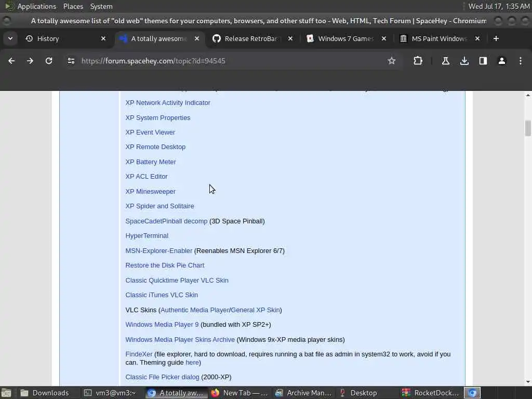Toggle the browser side panel

(483, 61)
